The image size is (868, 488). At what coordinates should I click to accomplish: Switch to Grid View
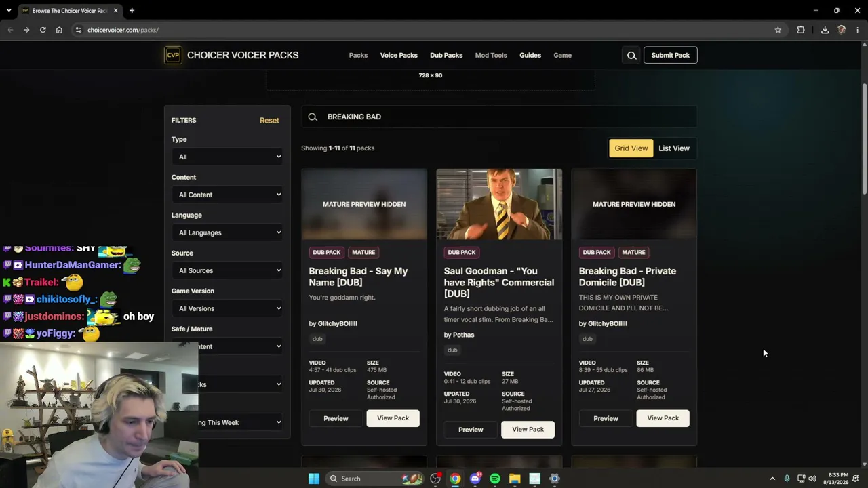coord(631,148)
